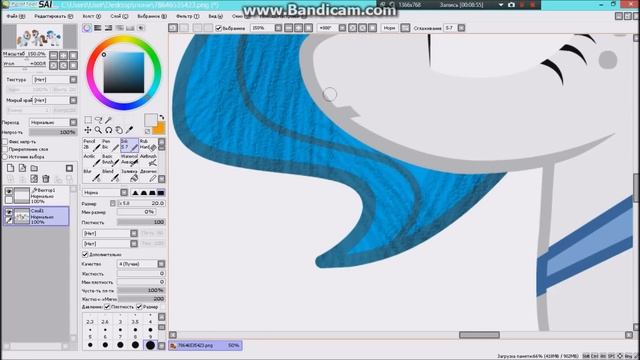The height and width of the screenshot is (360, 640).
Task: Choose the Rub Hard eraser brush
Action: click(x=148, y=144)
